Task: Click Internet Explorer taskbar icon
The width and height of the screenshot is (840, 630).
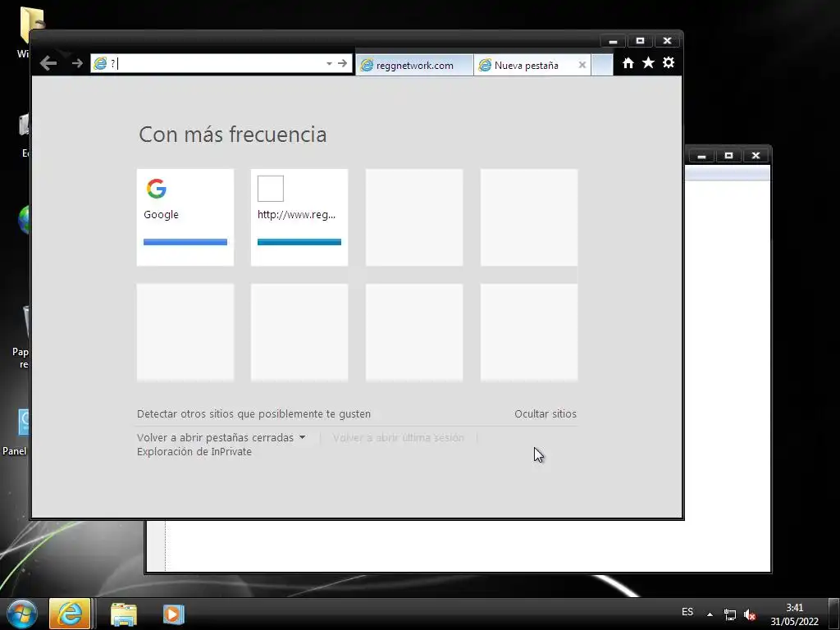Action: (x=70, y=614)
